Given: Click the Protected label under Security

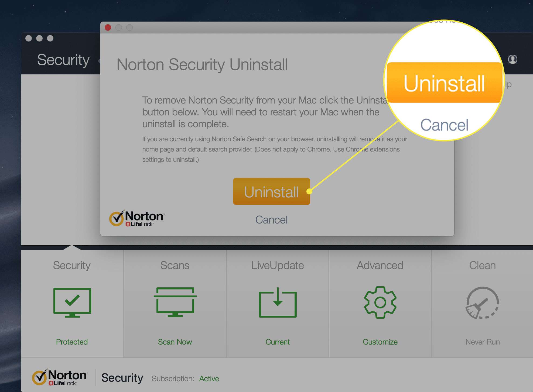Looking at the screenshot, I should (72, 342).
